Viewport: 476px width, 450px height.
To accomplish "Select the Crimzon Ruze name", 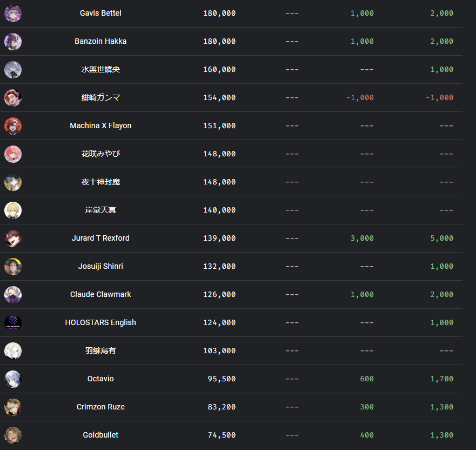I will 100,407.
